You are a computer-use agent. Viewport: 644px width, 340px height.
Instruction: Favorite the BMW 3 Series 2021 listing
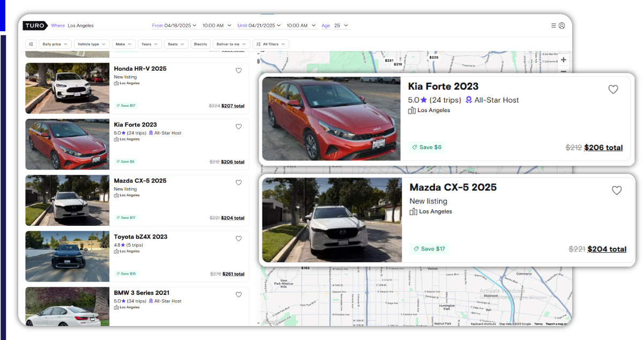(x=238, y=294)
